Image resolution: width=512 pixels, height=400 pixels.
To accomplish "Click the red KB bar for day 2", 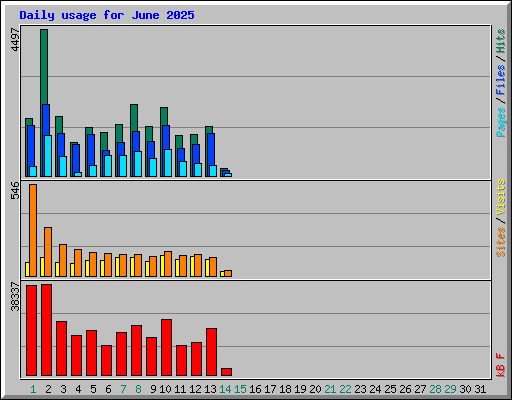I will [x=47, y=330].
